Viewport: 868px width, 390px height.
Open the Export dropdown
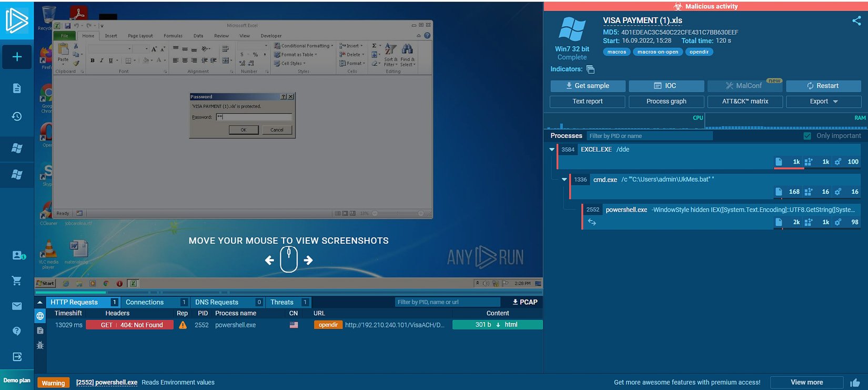(823, 102)
